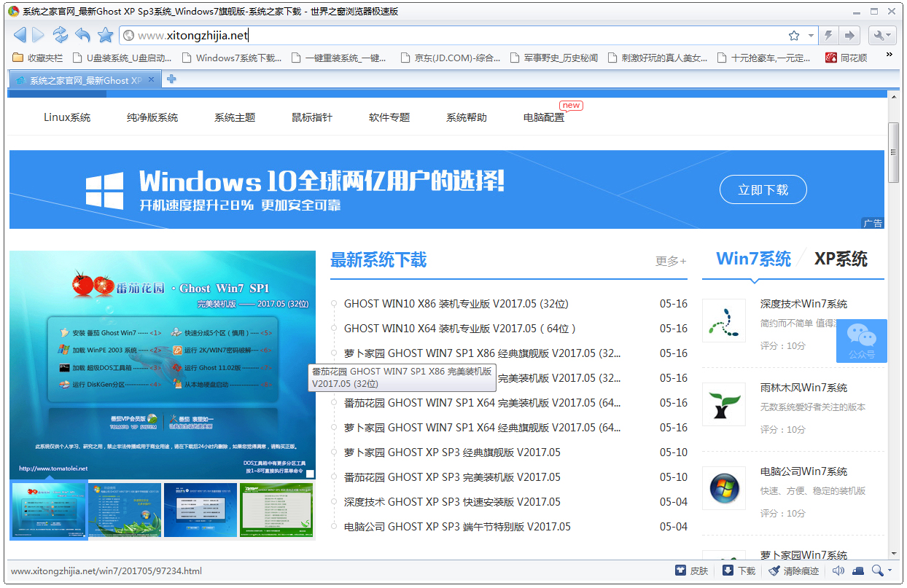
Task: Click the large 番茄花园 Ghost Win7 slide image
Action: click(x=163, y=364)
